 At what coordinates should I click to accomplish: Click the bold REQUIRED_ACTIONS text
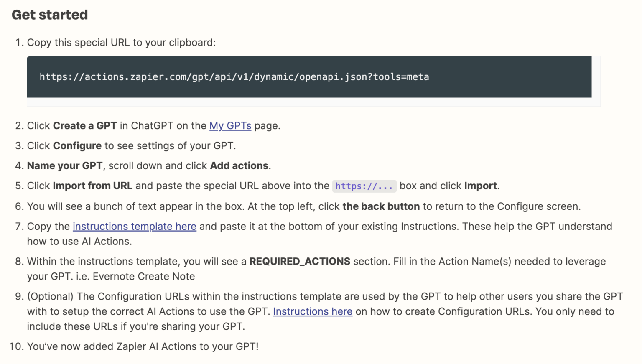click(x=300, y=262)
